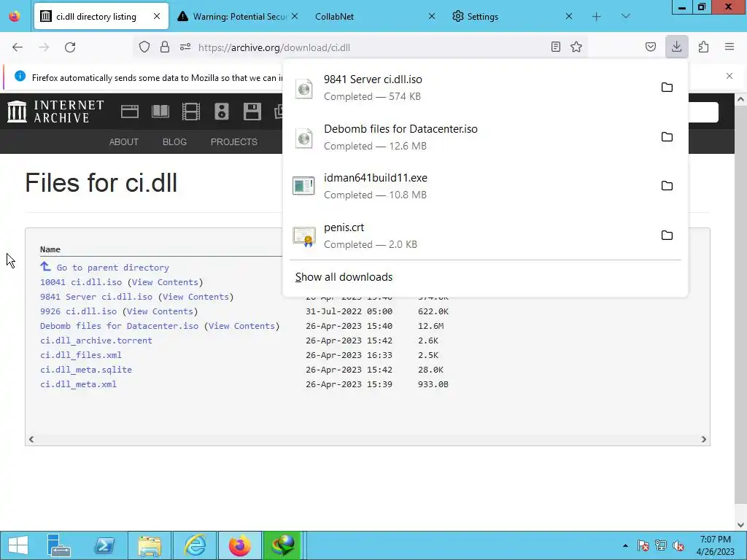747x560 pixels.
Task: Open site permissions icon in address bar
Action: (x=185, y=47)
